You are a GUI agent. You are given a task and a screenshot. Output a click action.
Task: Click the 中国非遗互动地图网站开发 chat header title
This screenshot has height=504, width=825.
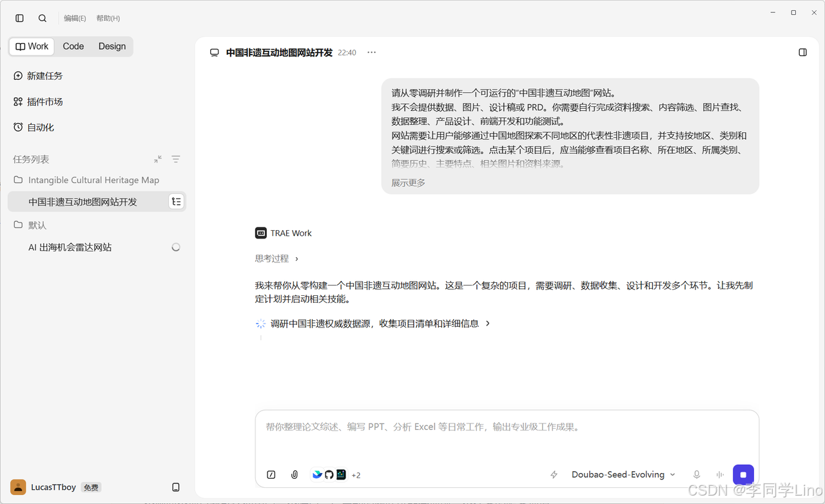coord(279,53)
